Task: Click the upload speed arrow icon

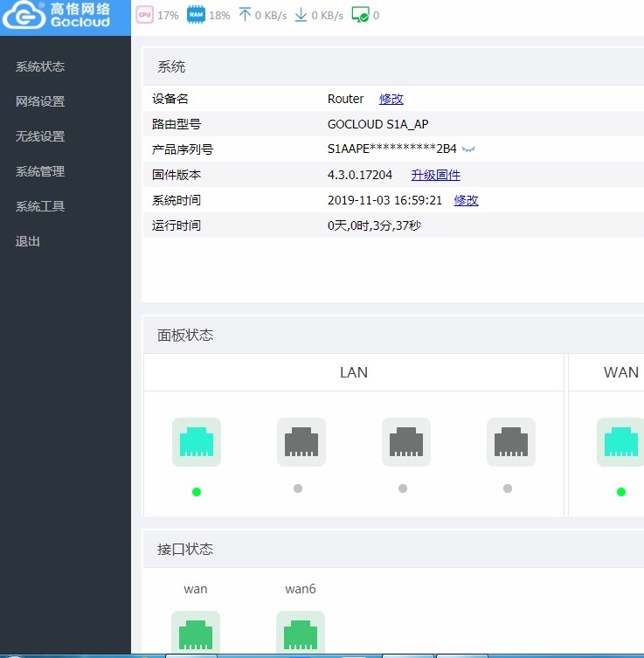Action: tap(245, 15)
